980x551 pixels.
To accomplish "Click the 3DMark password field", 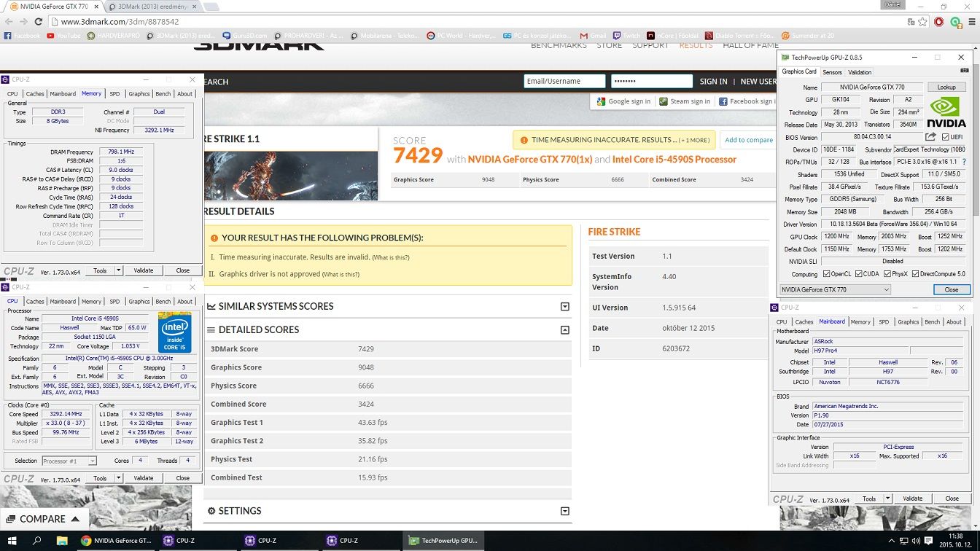I will click(x=652, y=82).
